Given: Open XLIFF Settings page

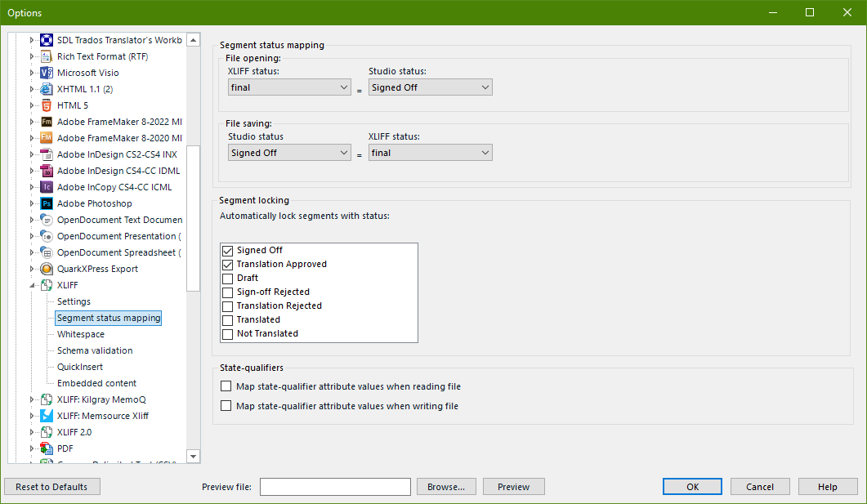Looking at the screenshot, I should (x=74, y=301).
